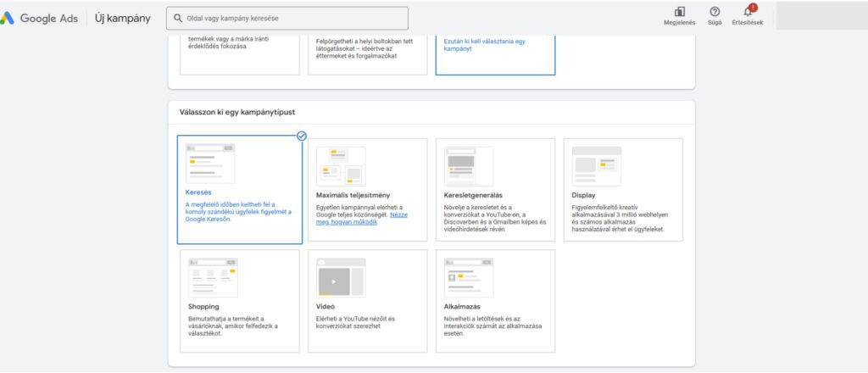Viewport: 868px width, 373px height.
Task: Click the search magnifier icon
Action: point(178,18)
